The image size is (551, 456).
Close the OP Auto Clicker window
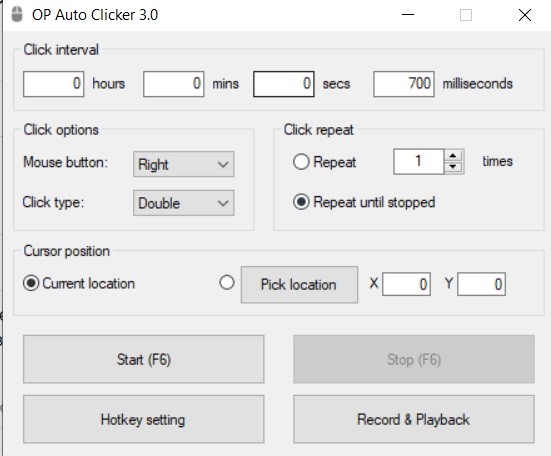click(x=525, y=15)
